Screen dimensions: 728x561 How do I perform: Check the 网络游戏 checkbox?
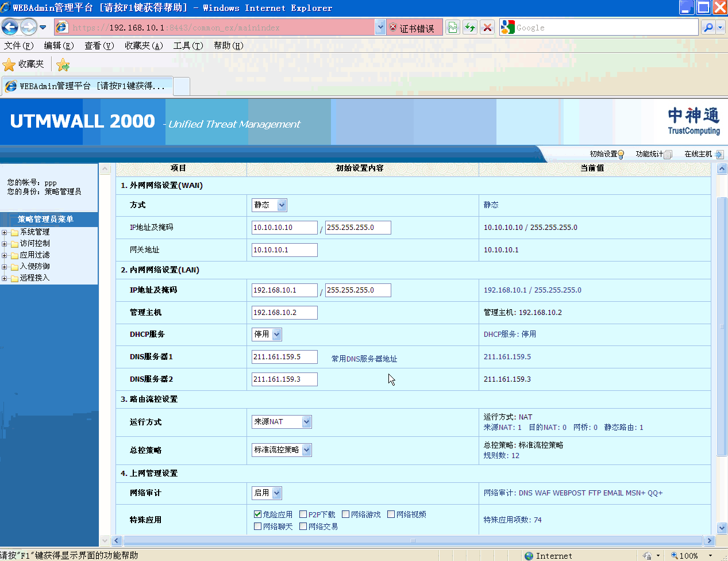point(346,514)
